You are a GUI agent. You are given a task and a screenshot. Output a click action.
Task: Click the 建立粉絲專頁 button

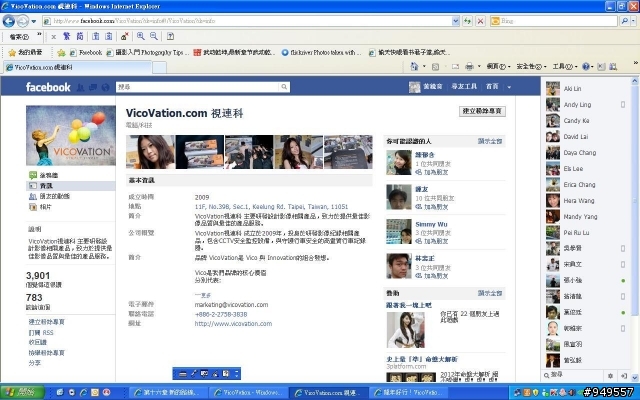click(x=482, y=111)
